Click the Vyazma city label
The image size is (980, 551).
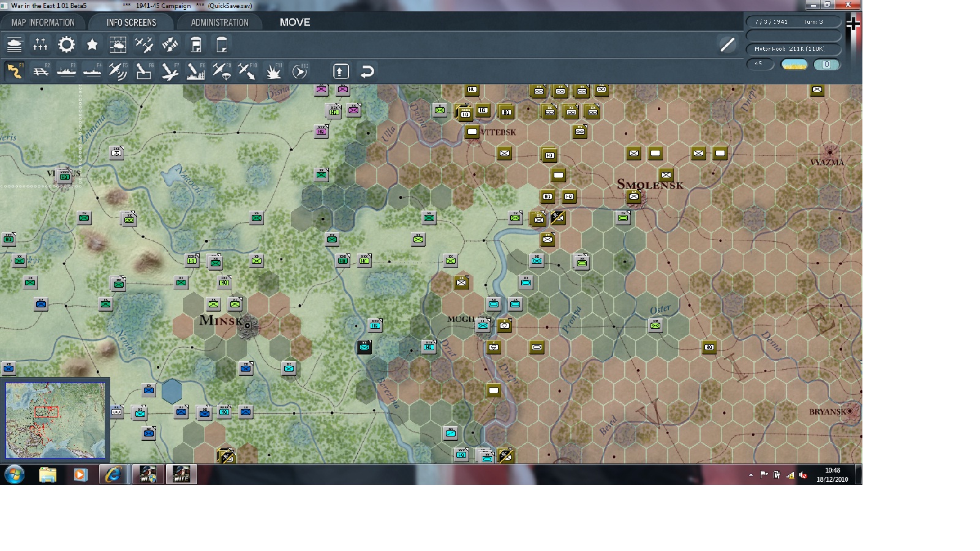(827, 162)
